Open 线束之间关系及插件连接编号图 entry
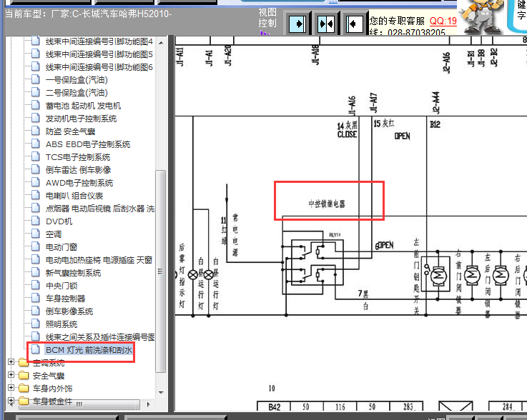This screenshot has width=527, height=420. coord(100,337)
